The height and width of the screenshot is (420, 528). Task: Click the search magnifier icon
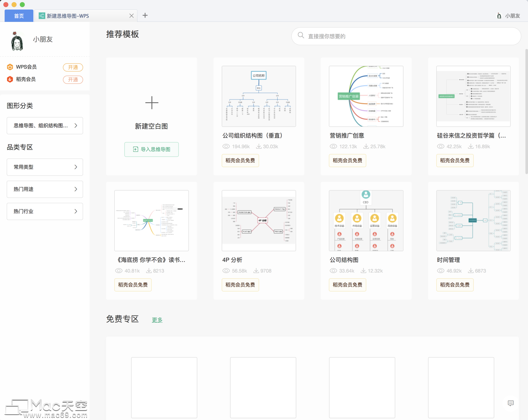[301, 36]
